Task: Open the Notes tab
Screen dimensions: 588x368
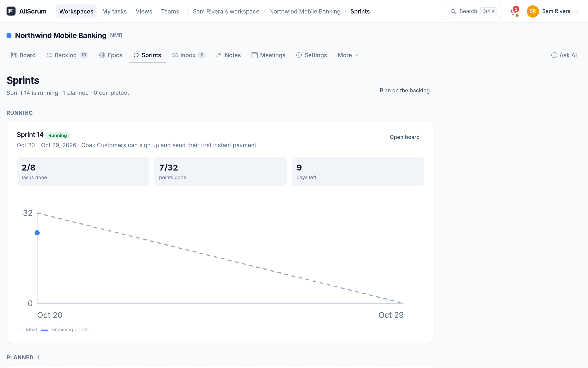Action: click(229, 55)
